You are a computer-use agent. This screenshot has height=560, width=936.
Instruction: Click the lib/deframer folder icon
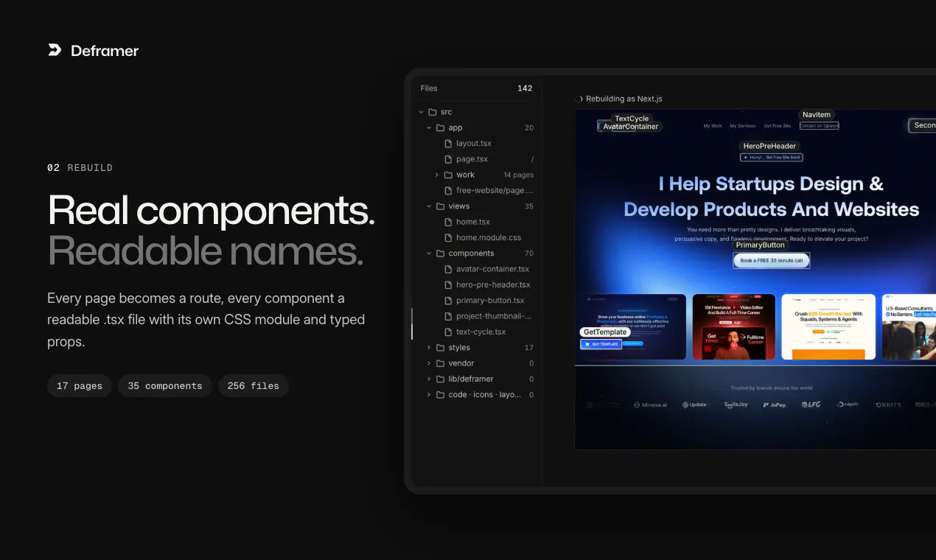click(x=440, y=379)
